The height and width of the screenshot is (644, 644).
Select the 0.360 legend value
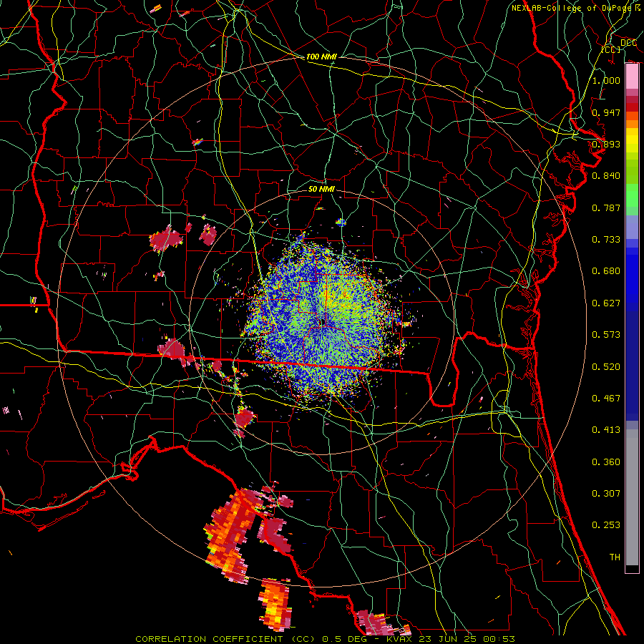pos(606,462)
